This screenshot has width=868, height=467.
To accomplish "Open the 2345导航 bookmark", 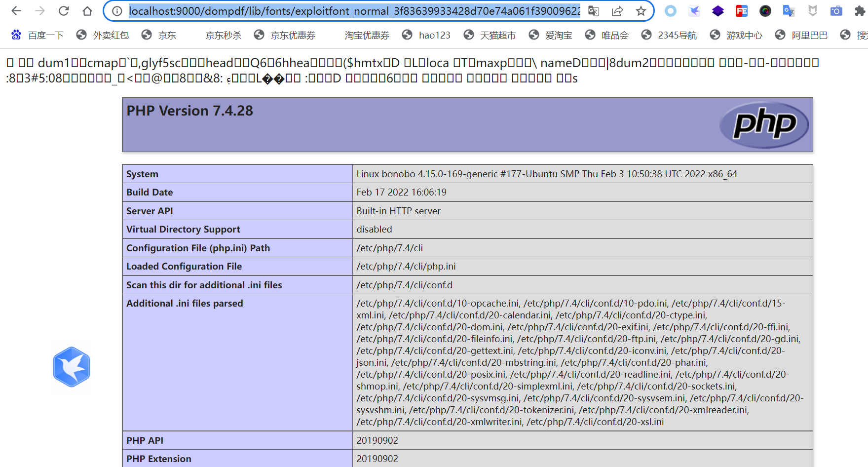I will tap(669, 35).
